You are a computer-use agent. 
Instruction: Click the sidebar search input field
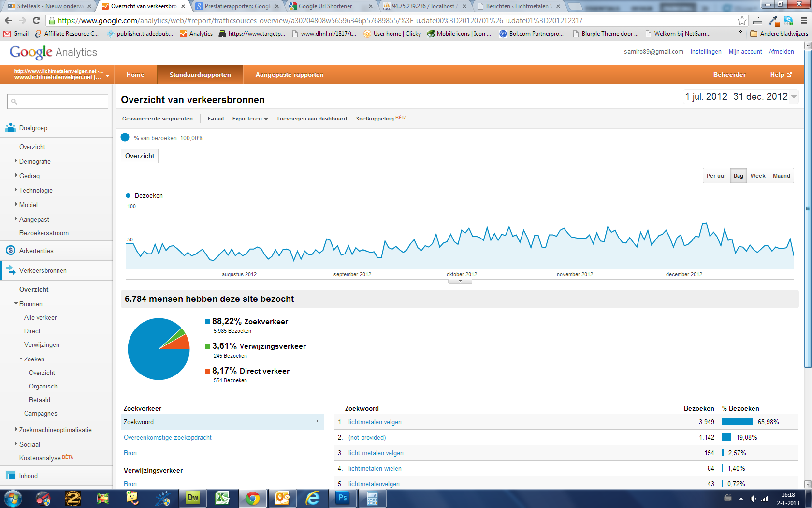point(58,101)
